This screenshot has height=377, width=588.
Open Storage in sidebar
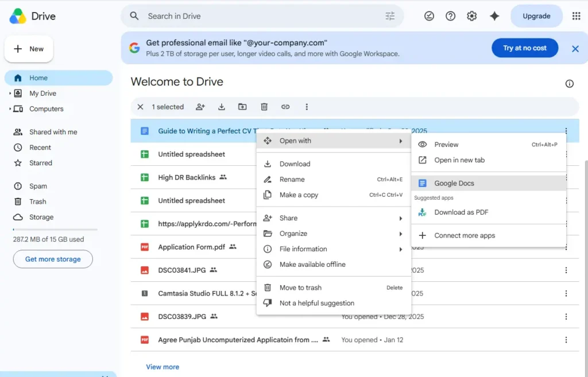click(x=41, y=217)
